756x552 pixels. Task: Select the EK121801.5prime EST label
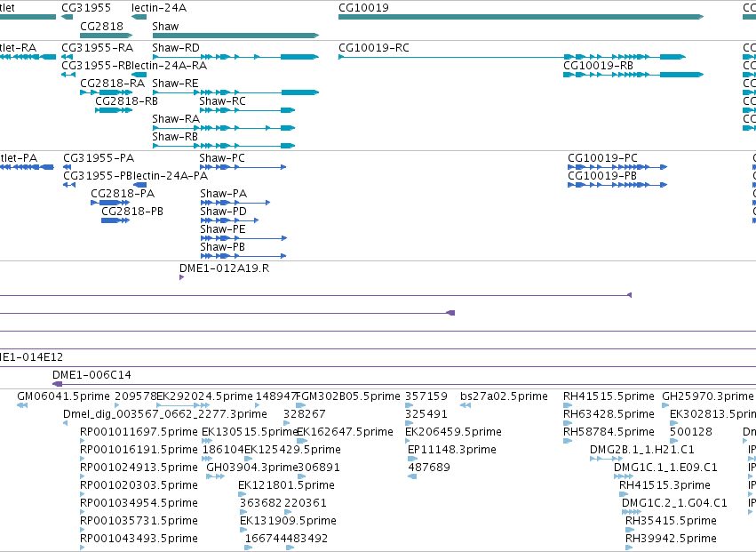click(x=286, y=485)
